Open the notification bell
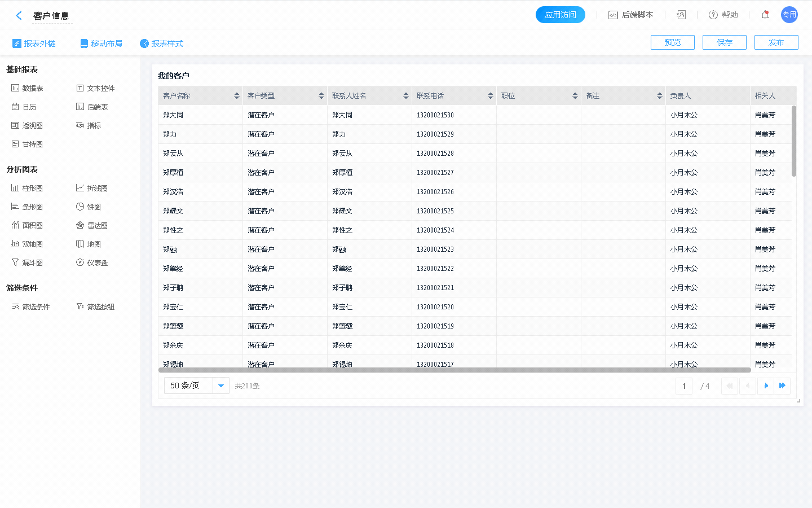 [765, 15]
